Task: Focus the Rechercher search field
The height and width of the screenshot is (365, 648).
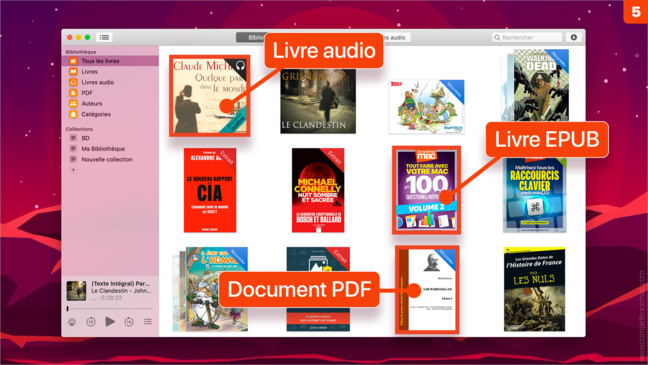Action: [x=527, y=37]
